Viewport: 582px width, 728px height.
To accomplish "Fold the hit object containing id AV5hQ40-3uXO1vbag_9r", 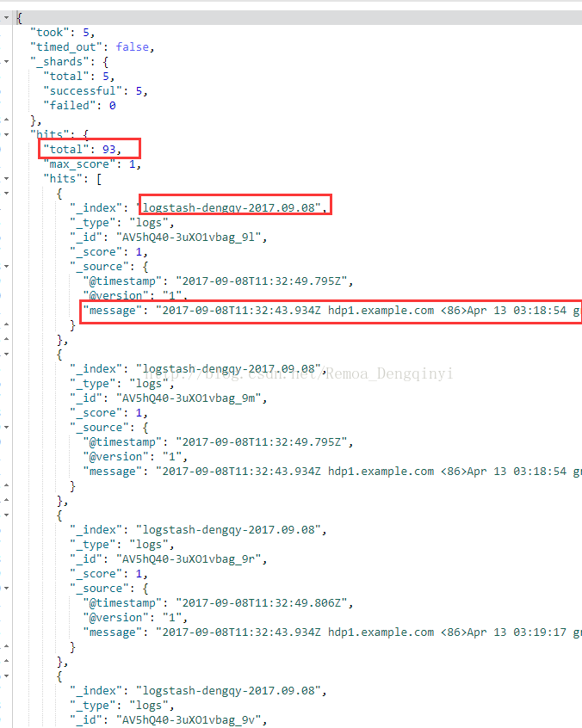I will coord(7,515).
